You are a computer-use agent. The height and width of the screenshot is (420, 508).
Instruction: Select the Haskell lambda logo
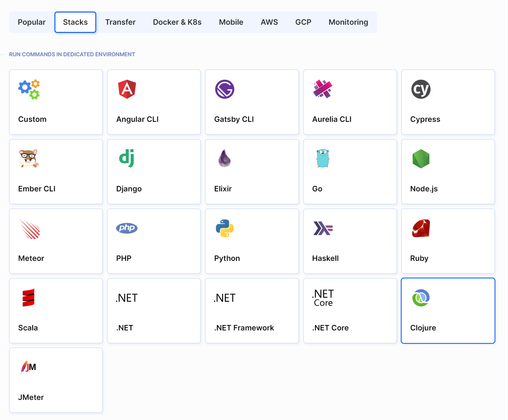[x=323, y=228]
